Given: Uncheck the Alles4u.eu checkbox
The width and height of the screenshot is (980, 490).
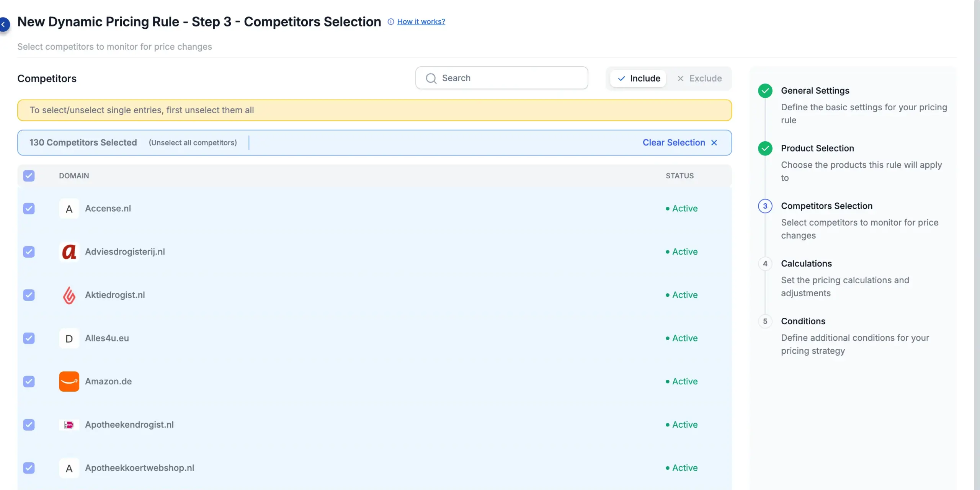Looking at the screenshot, I should pos(29,338).
